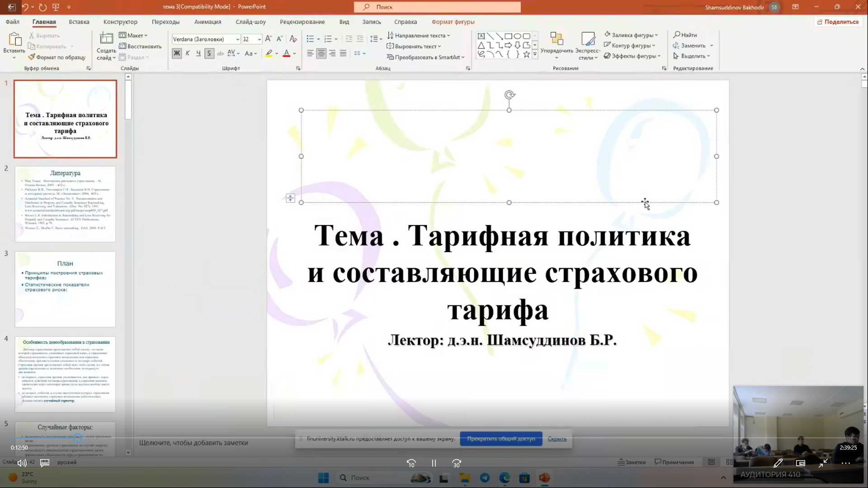Click the Paste (Вставить) icon

pos(14,40)
